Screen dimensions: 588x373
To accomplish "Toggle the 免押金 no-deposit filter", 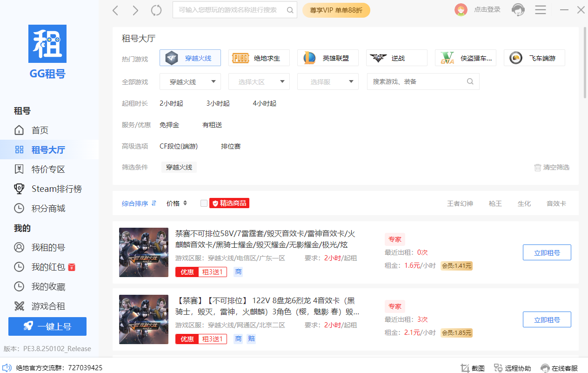I will [x=169, y=124].
